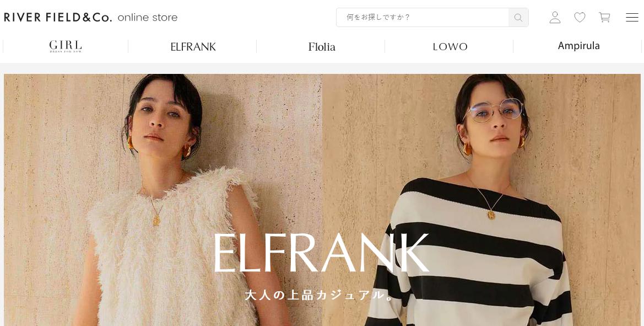Screen dimensions: 644x326
Task: Choose the LOWO brand tab
Action: [450, 46]
